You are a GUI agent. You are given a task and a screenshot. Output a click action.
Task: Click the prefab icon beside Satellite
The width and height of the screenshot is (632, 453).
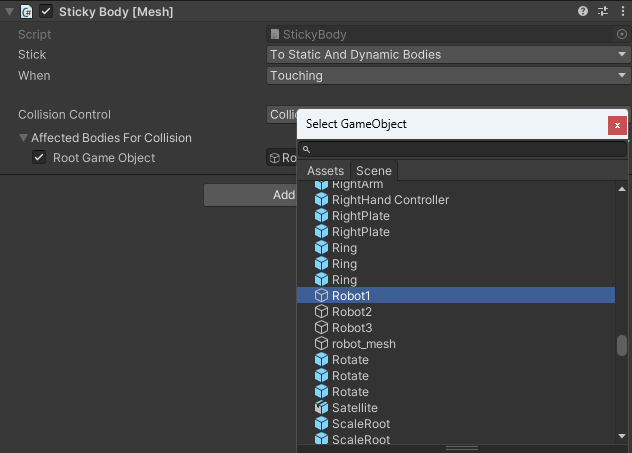pos(321,407)
